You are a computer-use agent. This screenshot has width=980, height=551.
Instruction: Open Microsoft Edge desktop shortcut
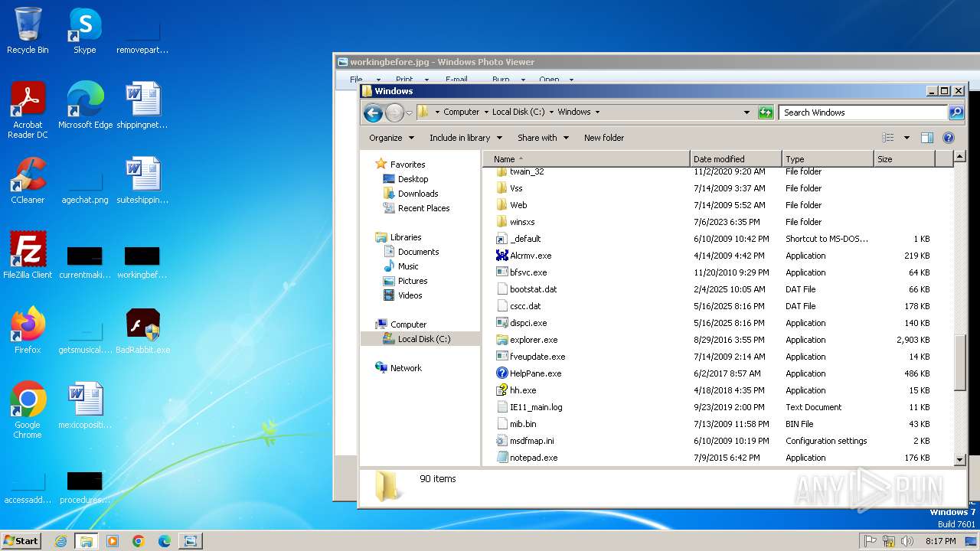coord(85,106)
